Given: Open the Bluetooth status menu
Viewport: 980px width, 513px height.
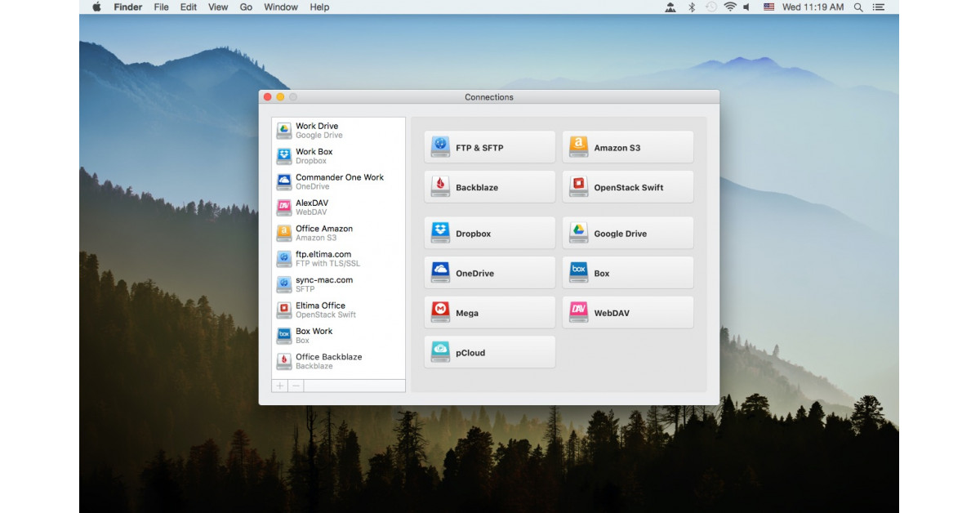Looking at the screenshot, I should click(x=692, y=7).
